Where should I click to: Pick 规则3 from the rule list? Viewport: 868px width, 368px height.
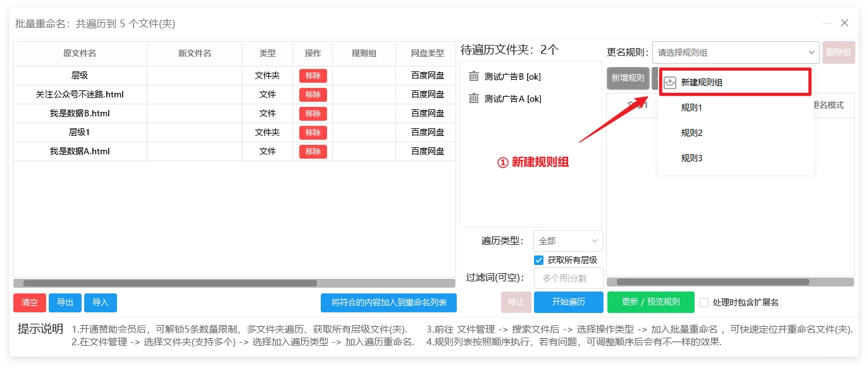click(691, 159)
